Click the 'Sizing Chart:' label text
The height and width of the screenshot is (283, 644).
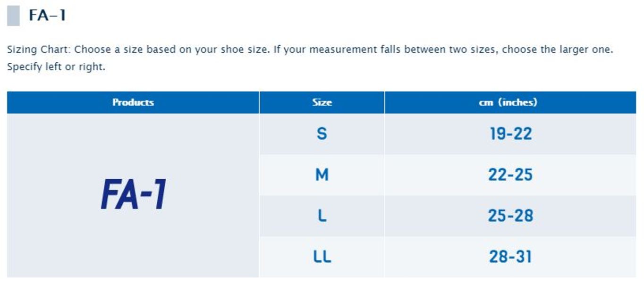tap(39, 50)
